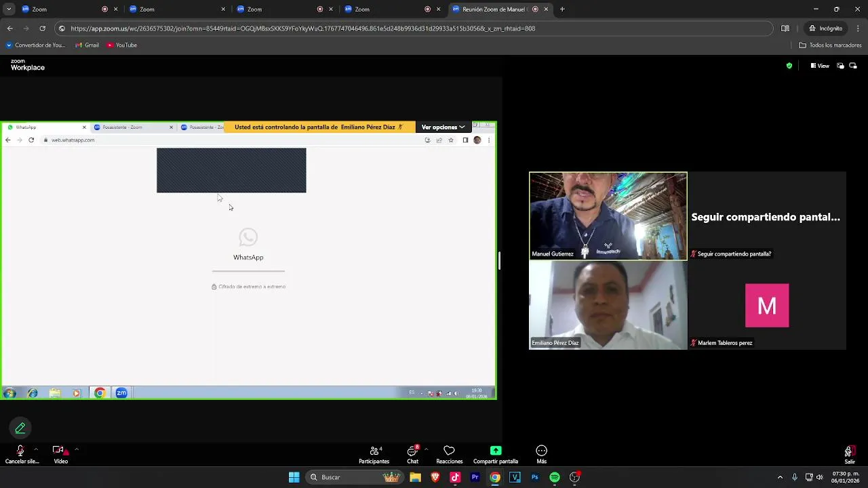Toggle the Video camera button
This screenshot has height=488, width=868.
pos(59,450)
